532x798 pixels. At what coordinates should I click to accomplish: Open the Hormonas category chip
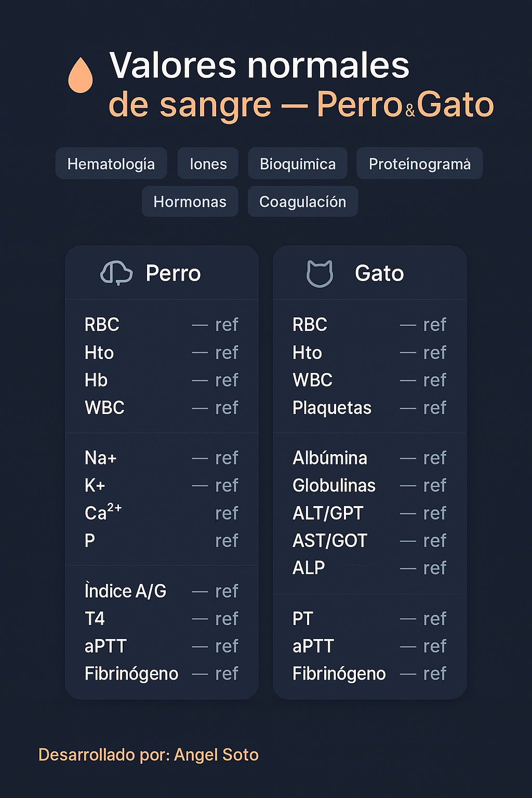click(x=190, y=202)
